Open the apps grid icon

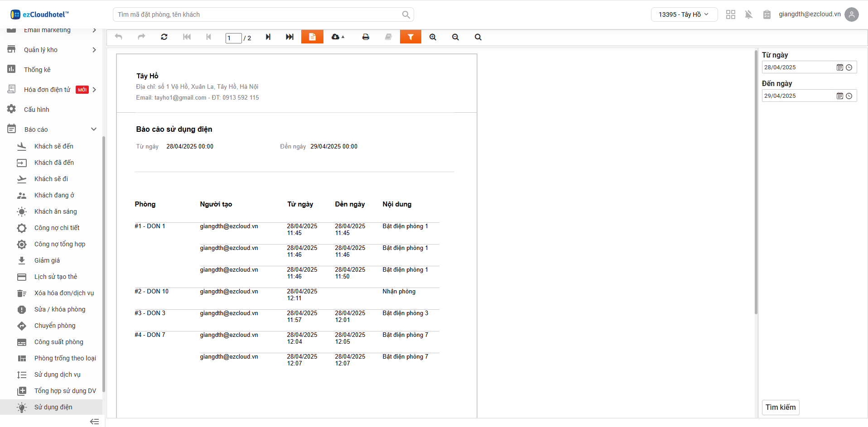pyautogui.click(x=730, y=14)
